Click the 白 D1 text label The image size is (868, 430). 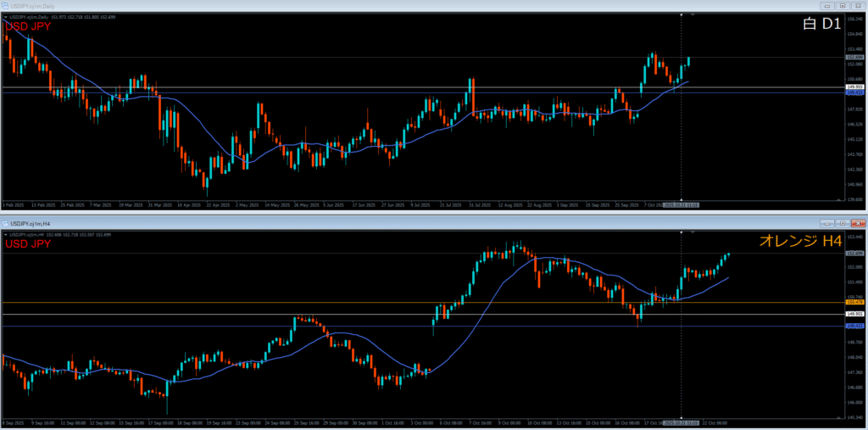pyautogui.click(x=821, y=25)
